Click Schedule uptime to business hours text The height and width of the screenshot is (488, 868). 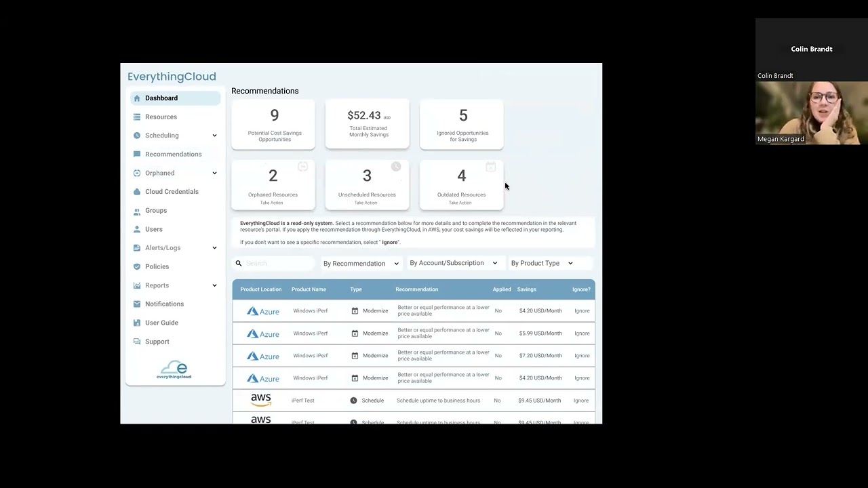tap(438, 401)
